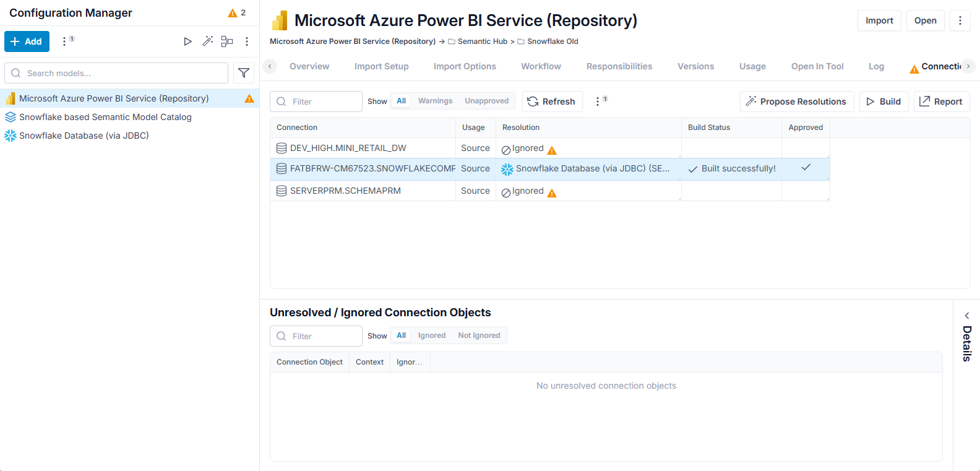Click Microsoft Azure Power BI Service breadcrumb link
Image resolution: width=980 pixels, height=471 pixels.
pos(353,41)
